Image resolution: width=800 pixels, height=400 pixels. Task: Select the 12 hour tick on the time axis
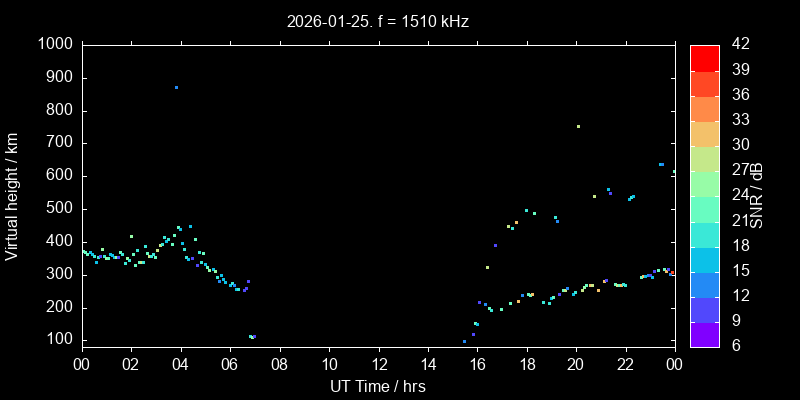point(378,364)
